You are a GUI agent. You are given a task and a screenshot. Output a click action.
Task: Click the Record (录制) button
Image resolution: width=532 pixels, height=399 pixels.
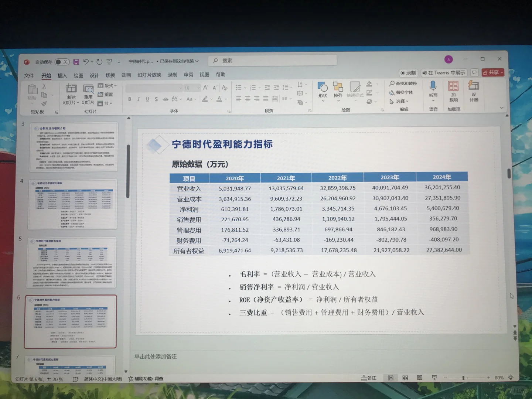408,73
